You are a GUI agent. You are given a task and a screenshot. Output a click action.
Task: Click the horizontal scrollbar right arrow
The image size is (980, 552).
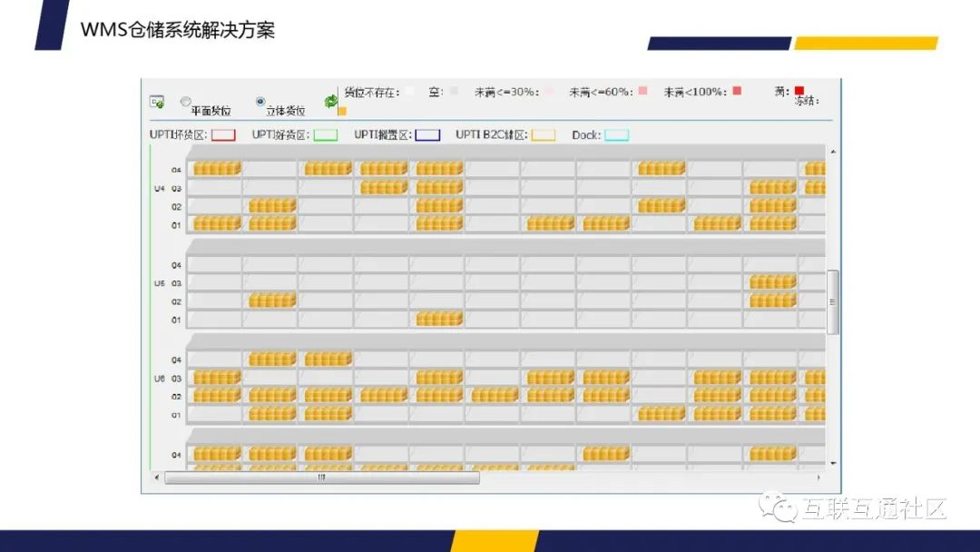click(818, 478)
